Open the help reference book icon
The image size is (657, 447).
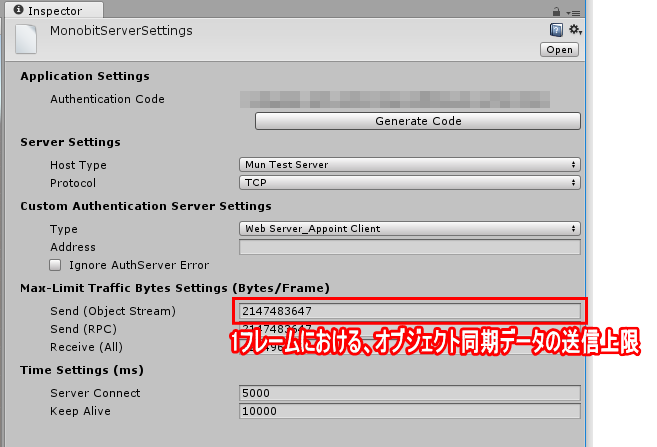pyautogui.click(x=556, y=30)
